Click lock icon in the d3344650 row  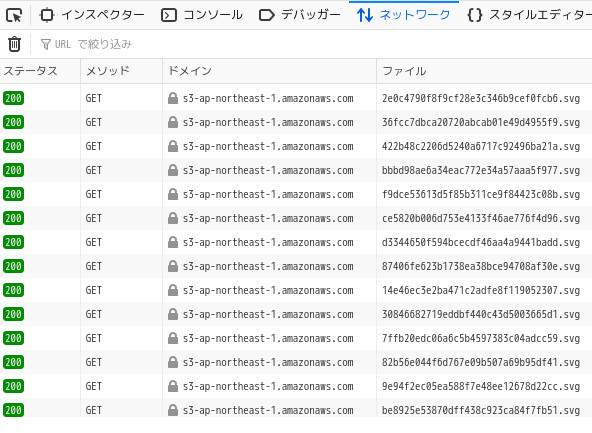pyautogui.click(x=173, y=242)
